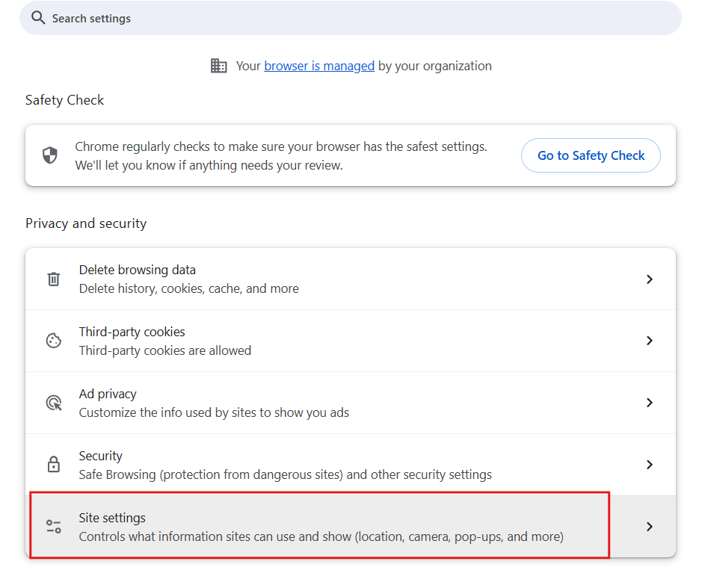The width and height of the screenshot is (705, 588).
Task: Click the 'Chrome regularly checks' Safety Check description
Action: click(x=281, y=156)
